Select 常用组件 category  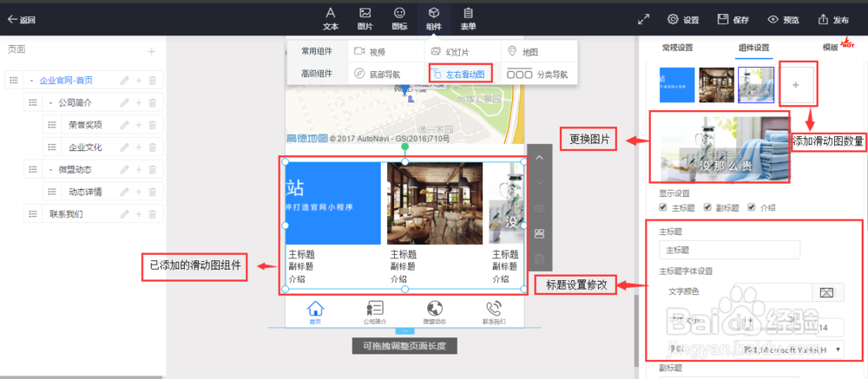point(317,51)
